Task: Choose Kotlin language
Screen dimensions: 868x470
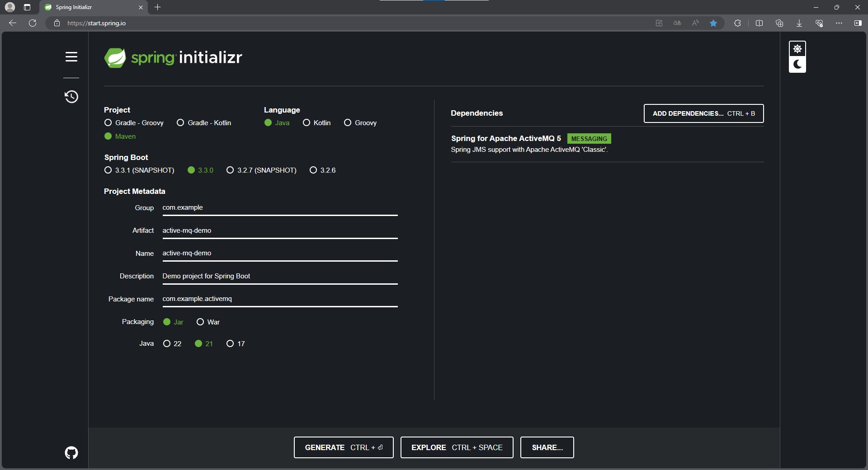Action: point(317,123)
